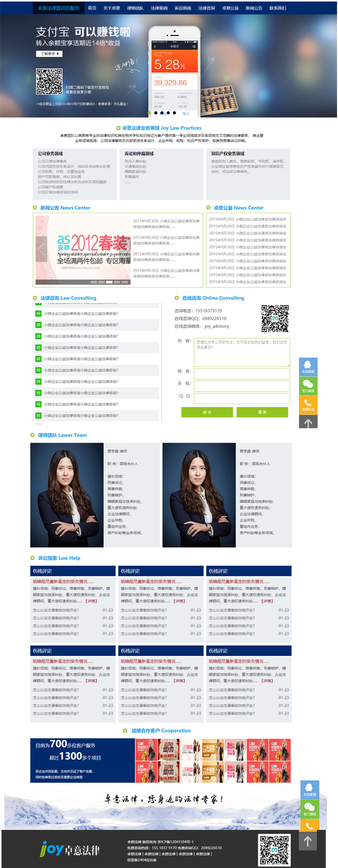Go to next slide in News Center carousel
This screenshot has width=338, height=868.
pyautogui.click(x=125, y=249)
